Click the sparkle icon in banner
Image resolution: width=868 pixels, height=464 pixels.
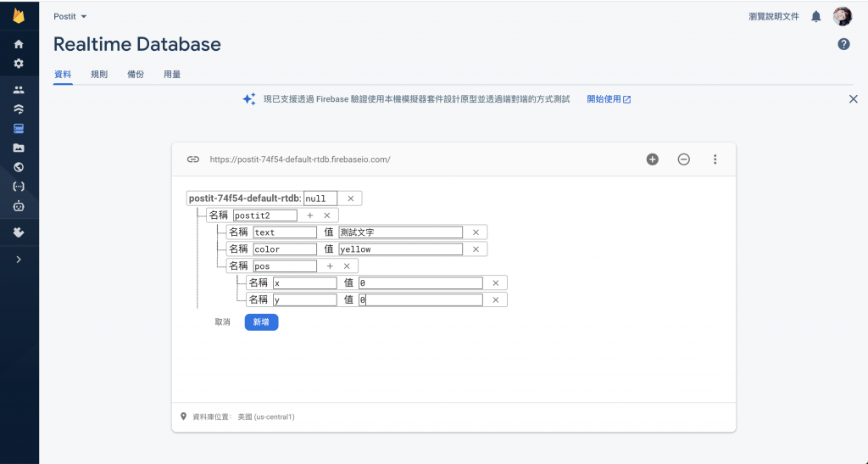249,99
